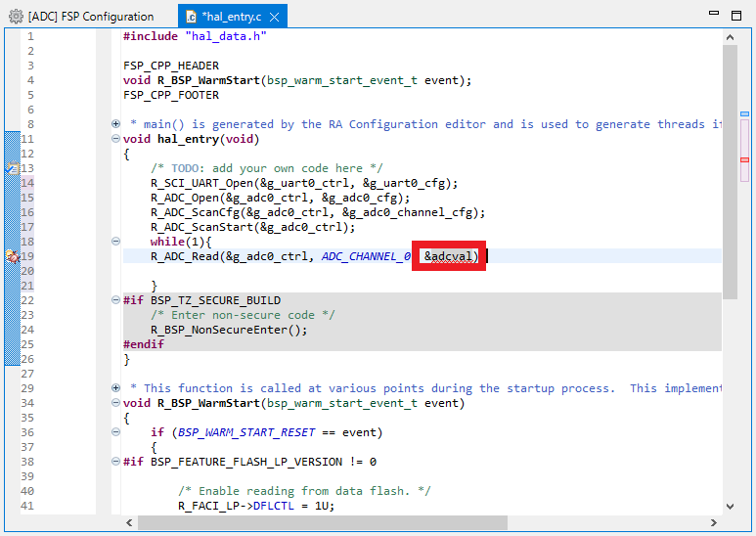Click the task marker icon on line 13
This screenshot has height=536, width=756.
click(12, 168)
